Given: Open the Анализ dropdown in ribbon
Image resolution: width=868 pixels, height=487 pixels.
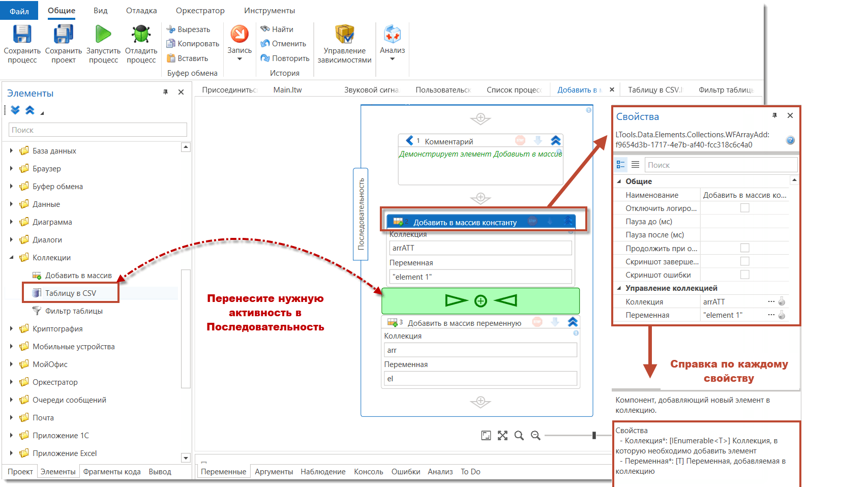Looking at the screenshot, I should 392,59.
